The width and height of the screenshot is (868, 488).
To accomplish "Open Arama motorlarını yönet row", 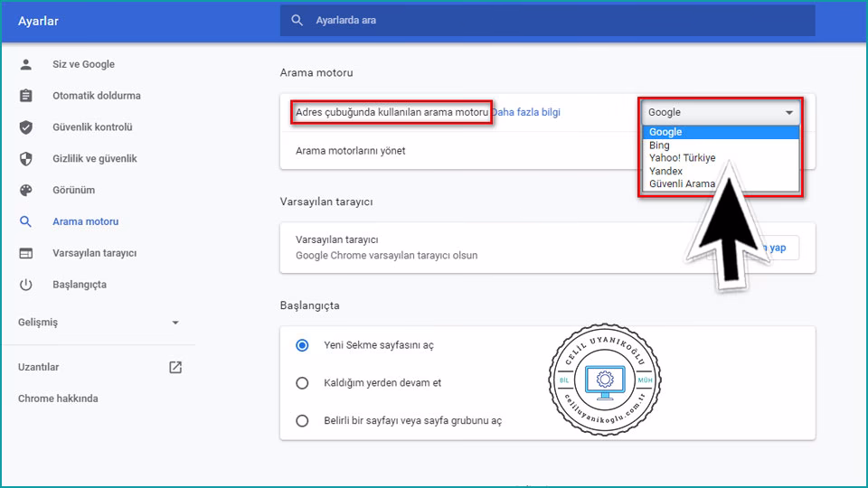I will (x=548, y=151).
